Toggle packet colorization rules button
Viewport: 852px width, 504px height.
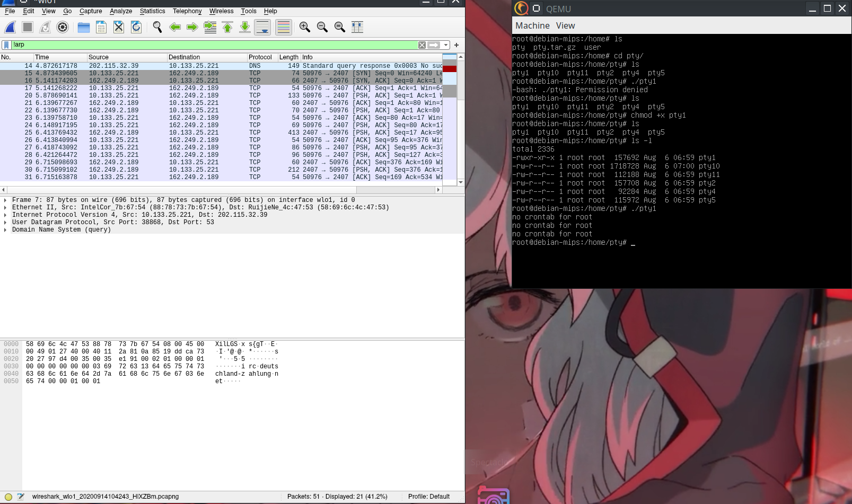coord(284,27)
